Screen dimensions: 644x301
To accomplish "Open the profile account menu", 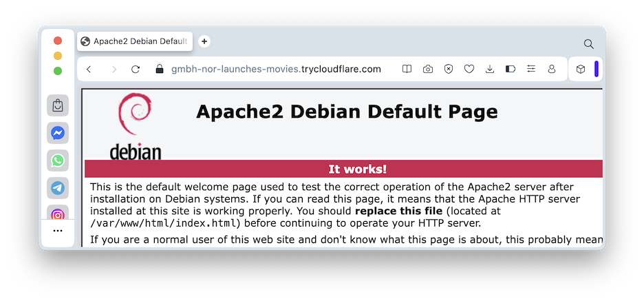I will pyautogui.click(x=552, y=69).
